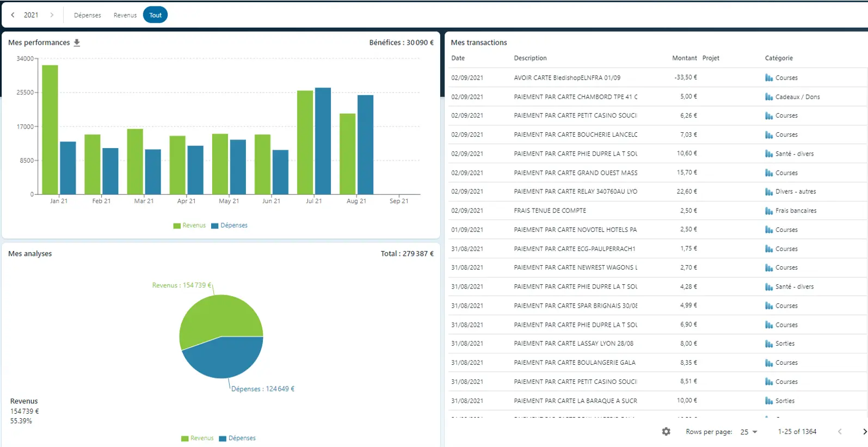Switch to the Revenus filter tab
Image resolution: width=868 pixels, height=447 pixels.
click(x=125, y=15)
